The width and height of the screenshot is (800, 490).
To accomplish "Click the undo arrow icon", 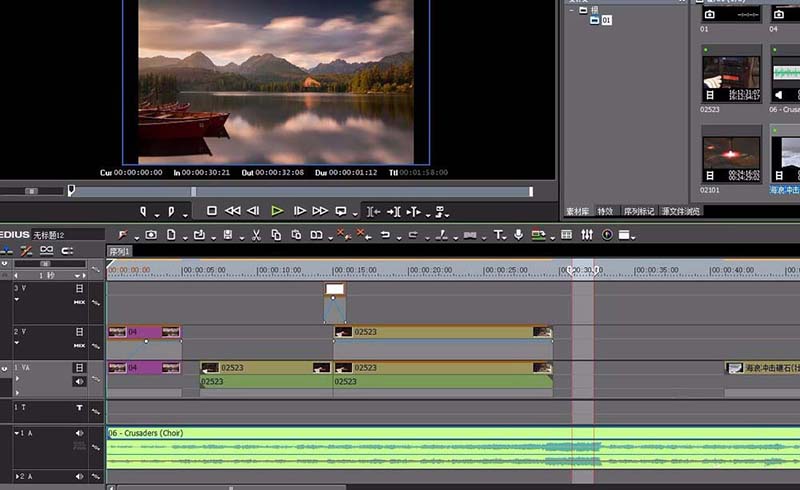I will coord(385,235).
